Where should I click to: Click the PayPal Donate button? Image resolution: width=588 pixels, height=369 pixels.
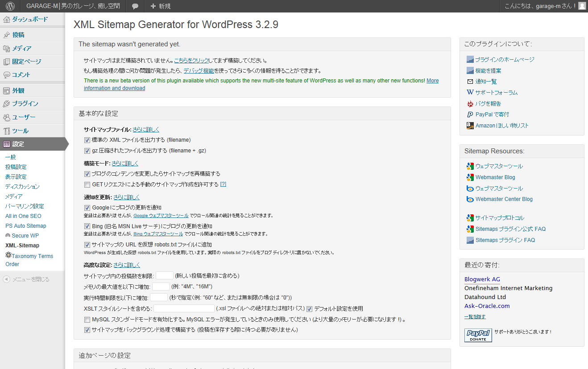[478, 335]
